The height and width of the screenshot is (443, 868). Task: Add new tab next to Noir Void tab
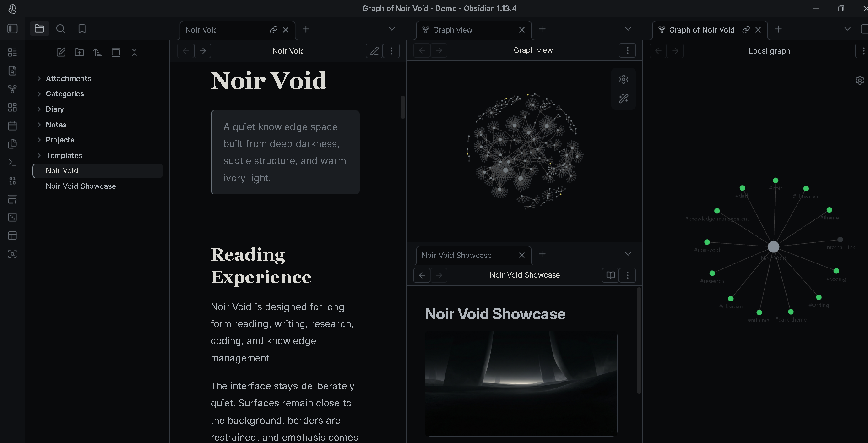[306, 29]
